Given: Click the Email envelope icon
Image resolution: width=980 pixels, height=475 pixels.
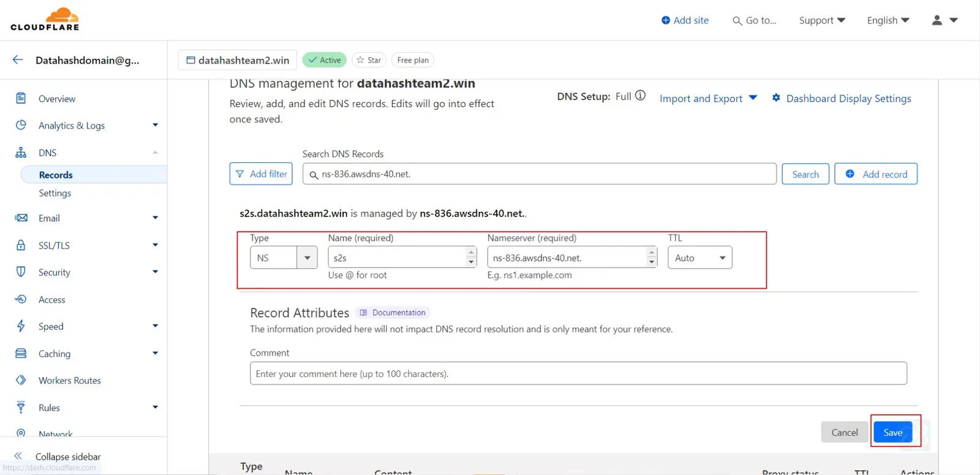Looking at the screenshot, I should (21, 218).
